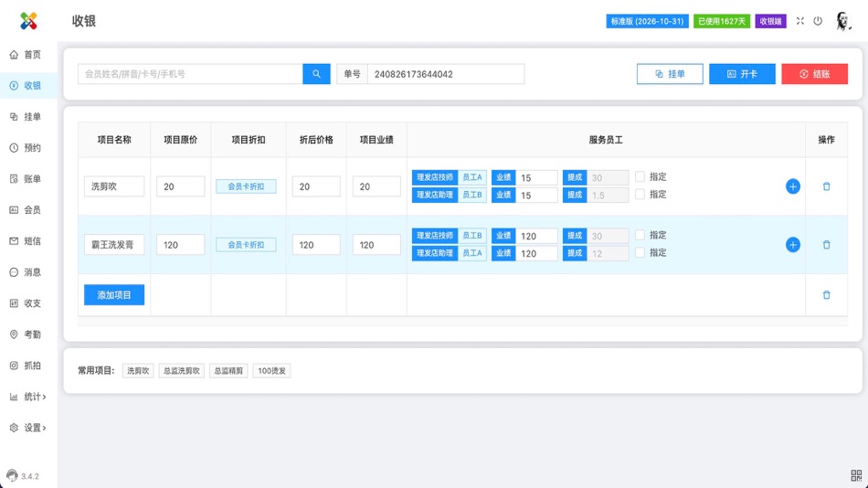Check 指定 for 员工B in 霸王洗发膏 row
This screenshot has width=868, height=488.
point(640,235)
